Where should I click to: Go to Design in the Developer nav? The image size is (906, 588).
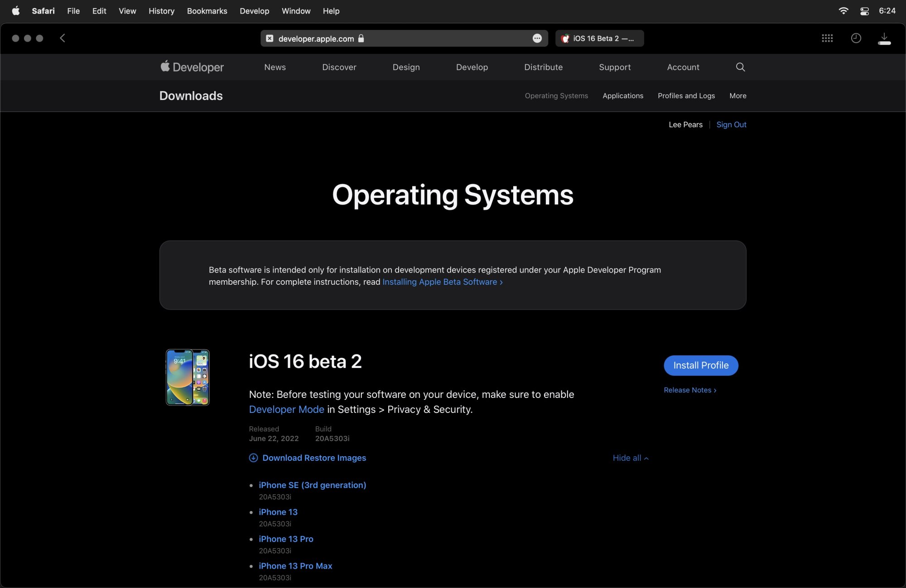[406, 67]
